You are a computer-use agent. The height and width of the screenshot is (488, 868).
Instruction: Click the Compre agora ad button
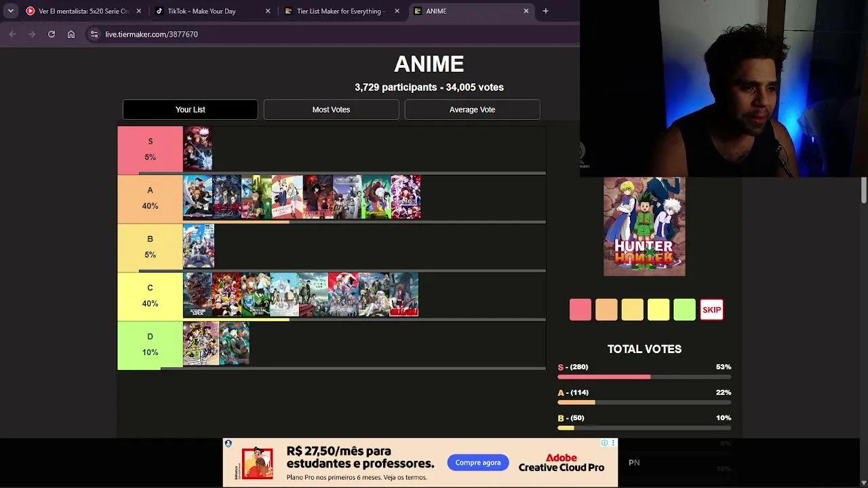click(478, 463)
